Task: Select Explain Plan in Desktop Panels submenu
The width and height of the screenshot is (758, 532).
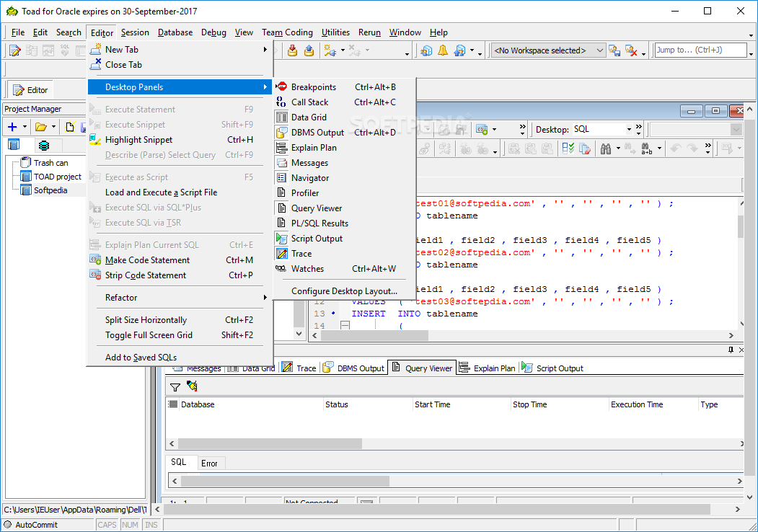Action: pyautogui.click(x=344, y=147)
